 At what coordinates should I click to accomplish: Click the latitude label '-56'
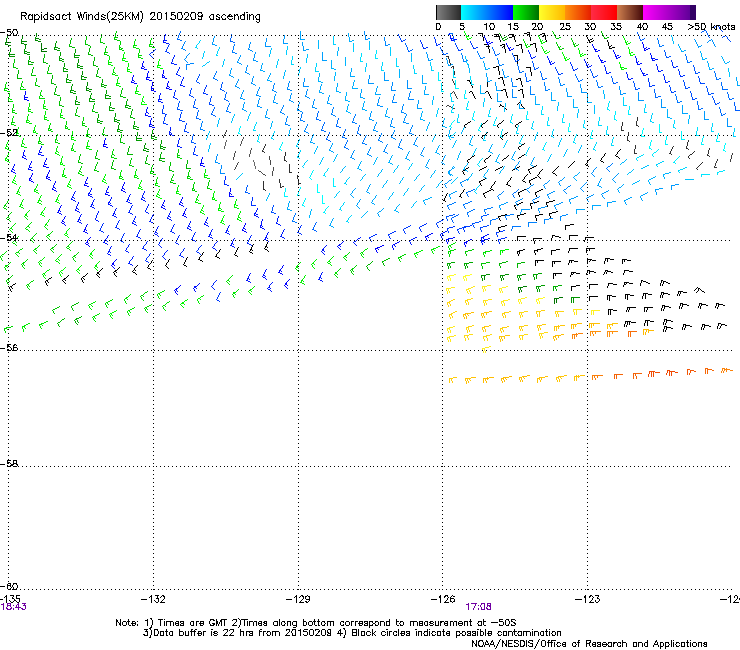coord(9,347)
